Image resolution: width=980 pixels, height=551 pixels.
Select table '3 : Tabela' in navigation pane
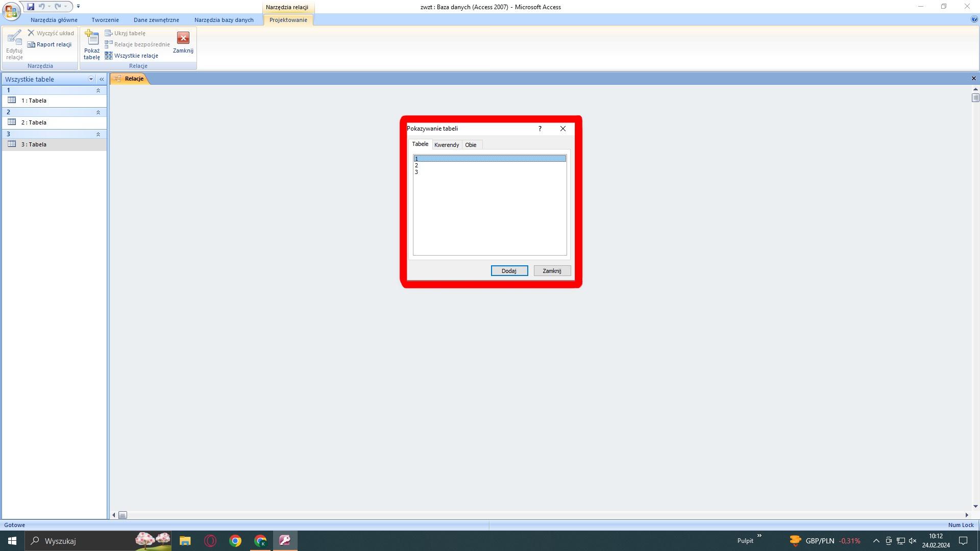tap(54, 144)
